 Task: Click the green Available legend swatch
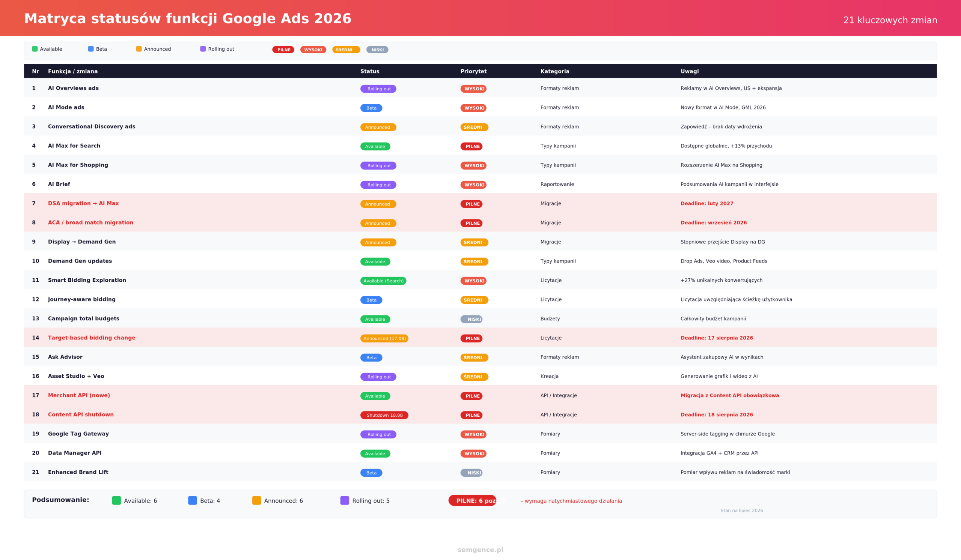pos(35,49)
